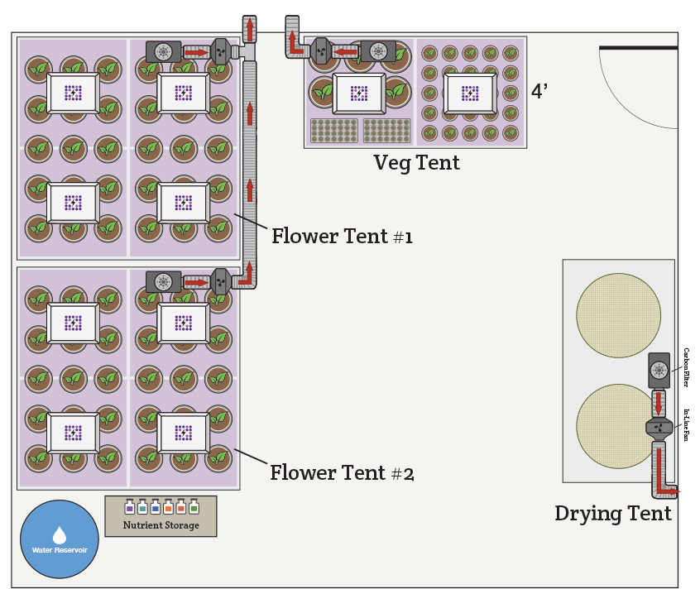Pick the green nutrient bottle
Screen dimensions: 700x589
(x=194, y=506)
